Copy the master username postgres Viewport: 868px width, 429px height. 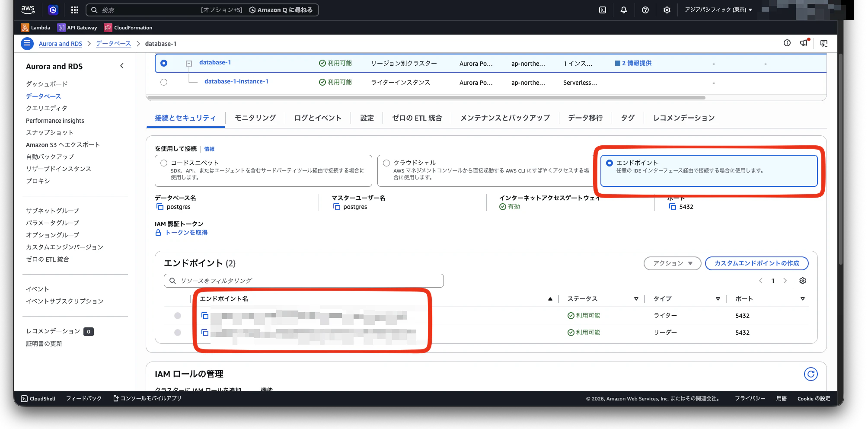(337, 207)
